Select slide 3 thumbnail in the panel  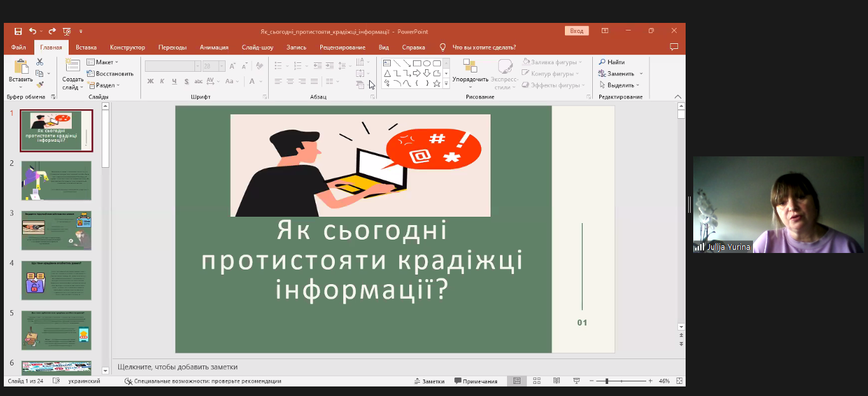click(x=57, y=230)
